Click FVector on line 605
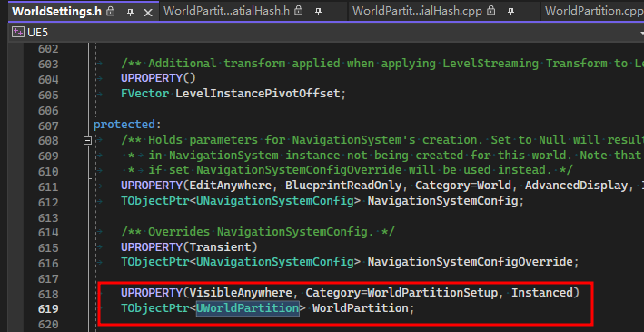This screenshot has width=644, height=332. (144, 94)
